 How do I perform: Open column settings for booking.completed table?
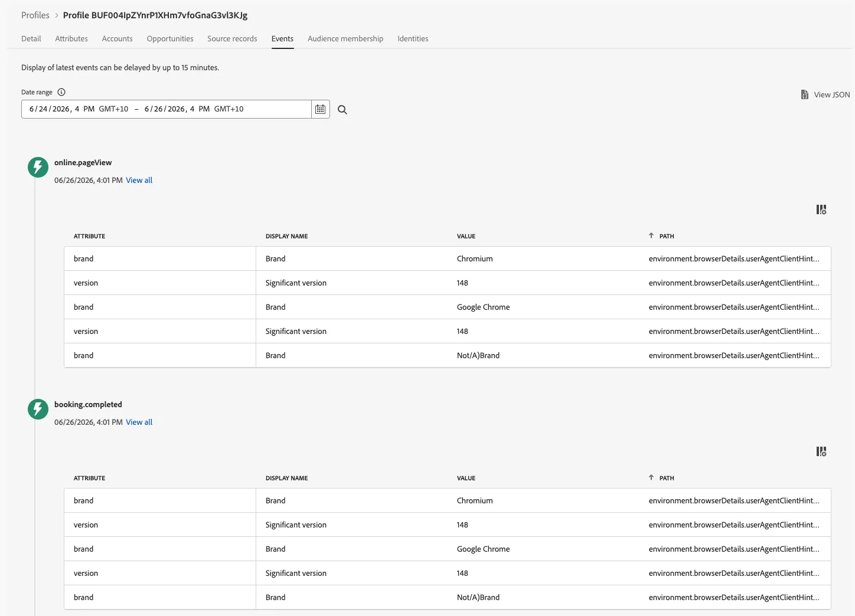tap(821, 451)
